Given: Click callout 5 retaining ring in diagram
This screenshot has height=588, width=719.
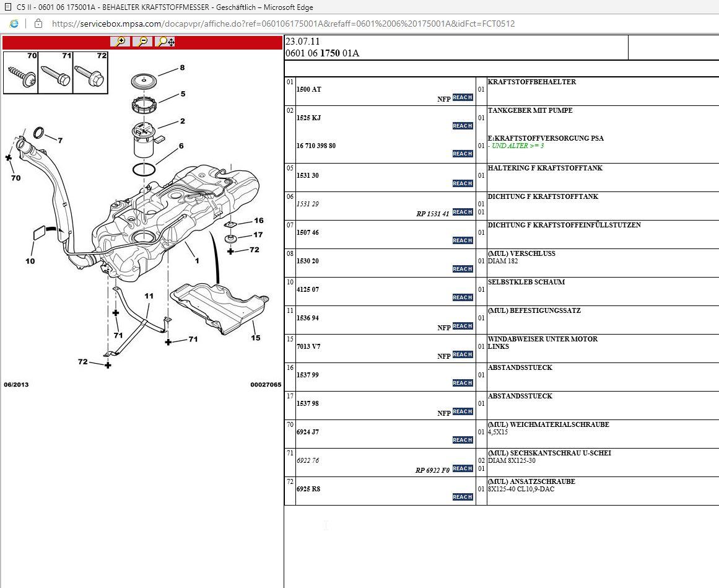Looking at the screenshot, I should tap(183, 94).
